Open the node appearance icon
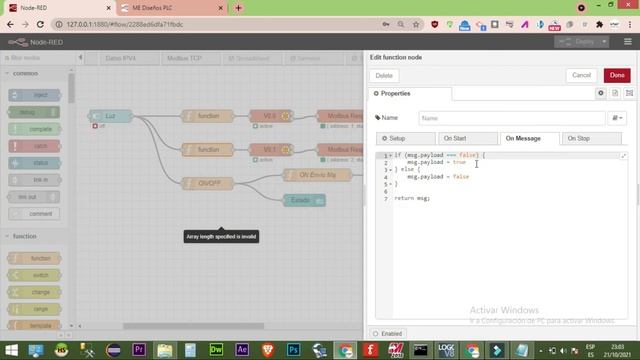Viewport: 640px width, 360px height. tap(629, 93)
